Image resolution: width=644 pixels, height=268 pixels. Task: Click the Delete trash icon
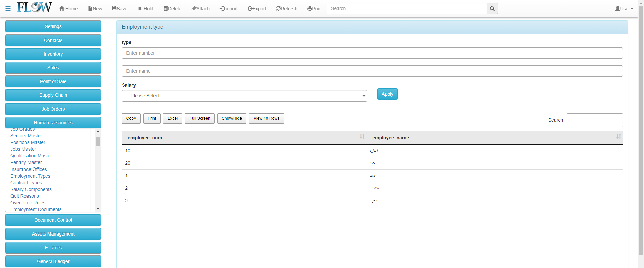tap(166, 8)
